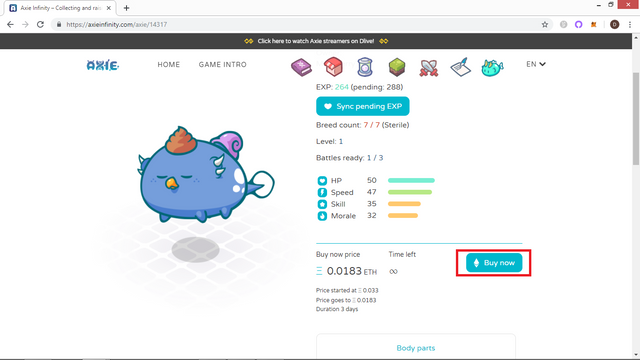
Task: Click Sync pending EXP button
Action: coord(362,106)
